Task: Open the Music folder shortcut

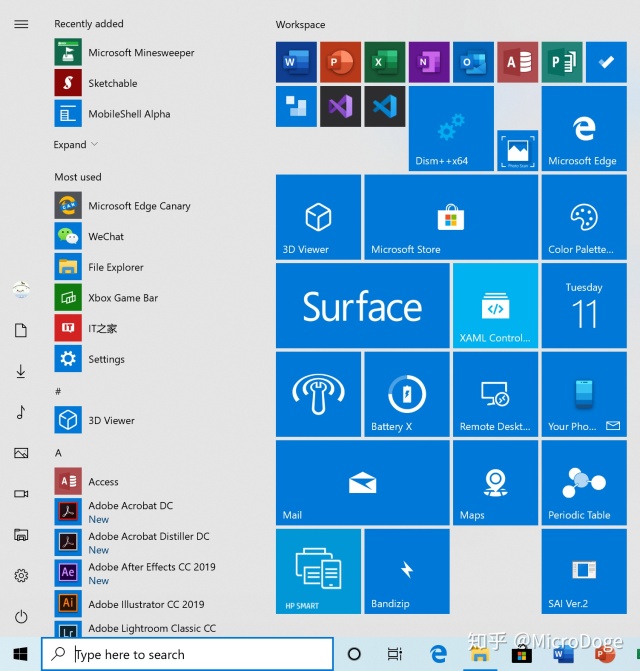Action: [21, 412]
